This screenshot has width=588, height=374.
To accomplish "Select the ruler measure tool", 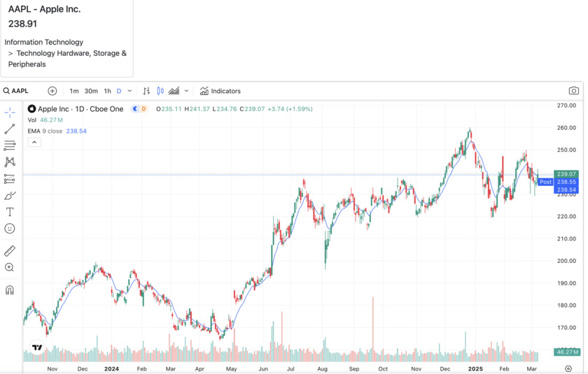I will coord(10,251).
